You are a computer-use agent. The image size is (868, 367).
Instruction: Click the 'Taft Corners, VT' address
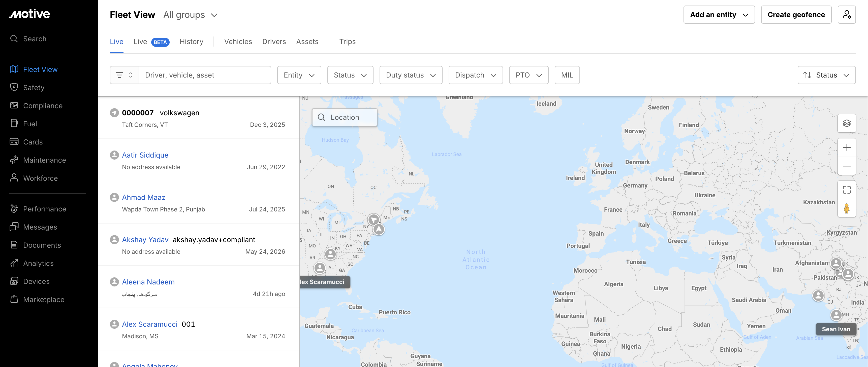click(145, 125)
